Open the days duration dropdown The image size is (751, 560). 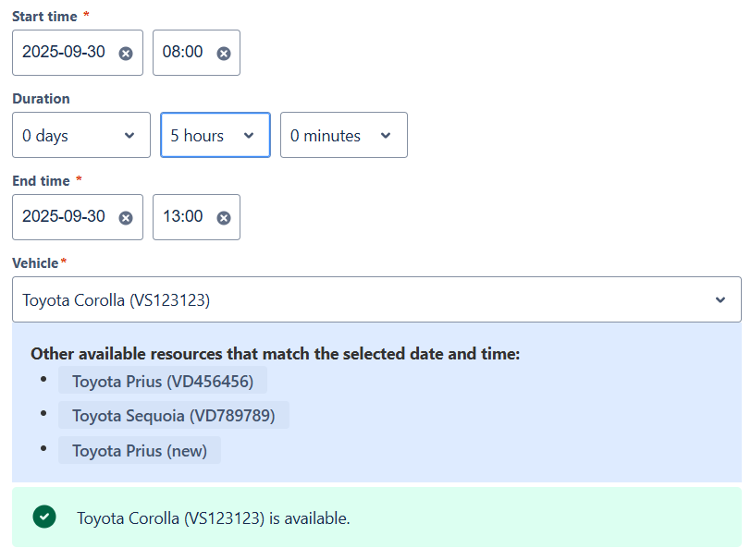pos(80,136)
